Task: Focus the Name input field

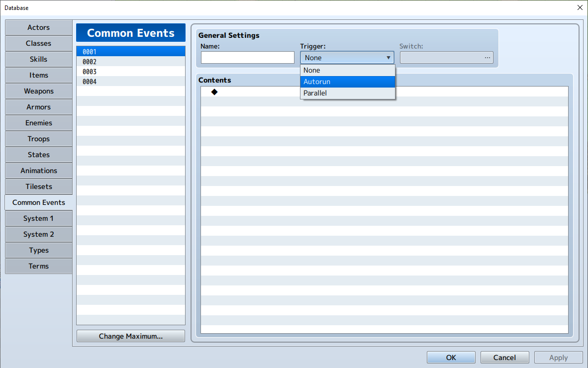Action: (x=248, y=57)
